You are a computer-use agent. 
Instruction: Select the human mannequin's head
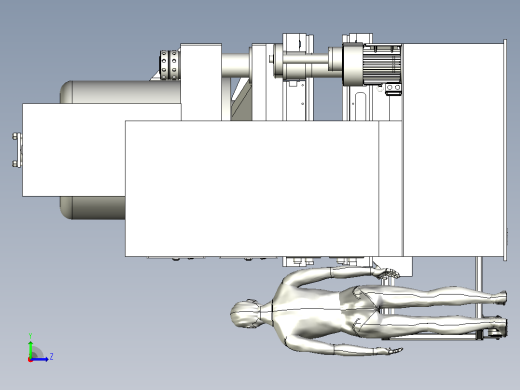click(245, 313)
